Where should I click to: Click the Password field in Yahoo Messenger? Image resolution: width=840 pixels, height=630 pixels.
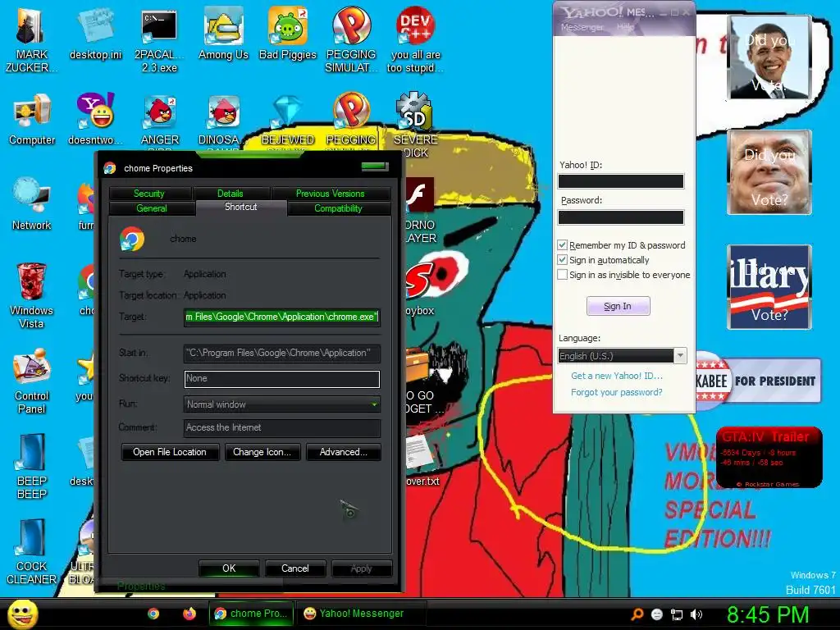[x=621, y=217]
